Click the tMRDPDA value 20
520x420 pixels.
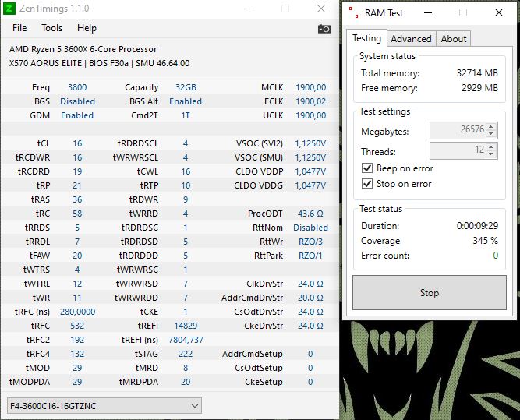(186, 382)
